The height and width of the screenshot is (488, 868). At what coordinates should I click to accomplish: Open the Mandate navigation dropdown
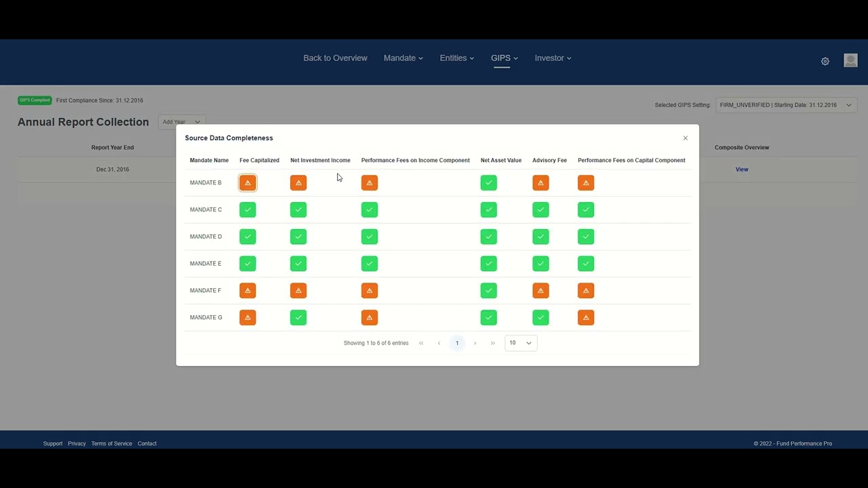(403, 58)
